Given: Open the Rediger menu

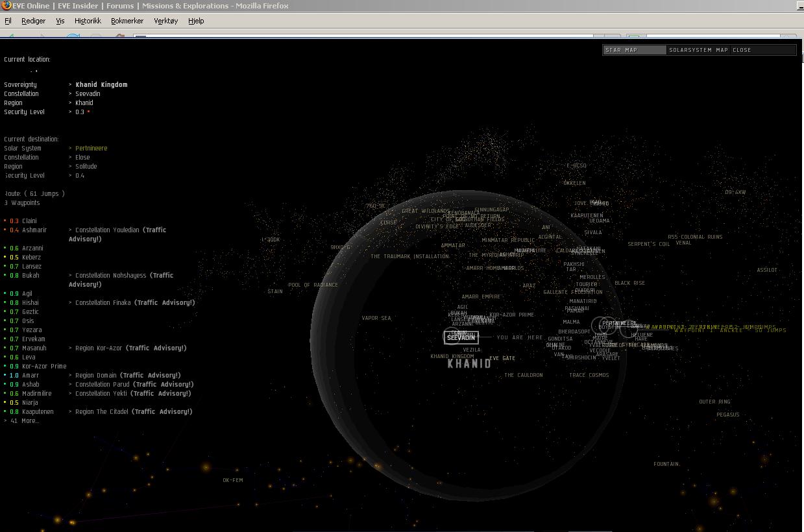Looking at the screenshot, I should (x=33, y=21).
